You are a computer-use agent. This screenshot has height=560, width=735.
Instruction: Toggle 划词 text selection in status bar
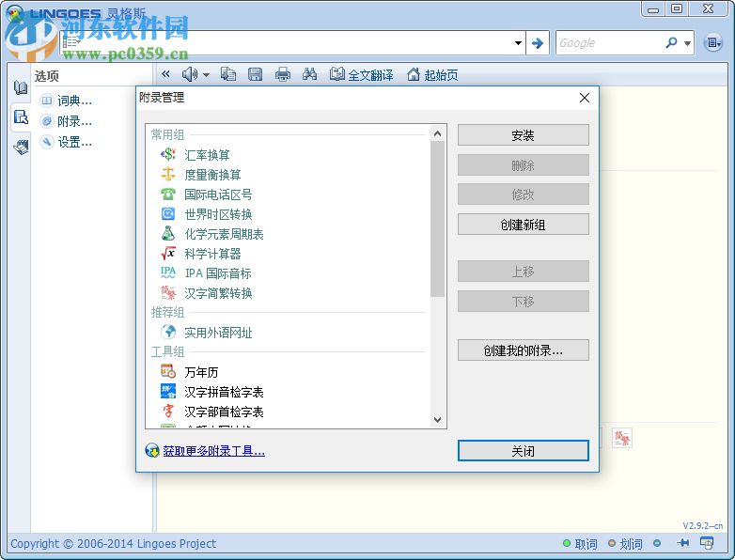click(x=625, y=544)
